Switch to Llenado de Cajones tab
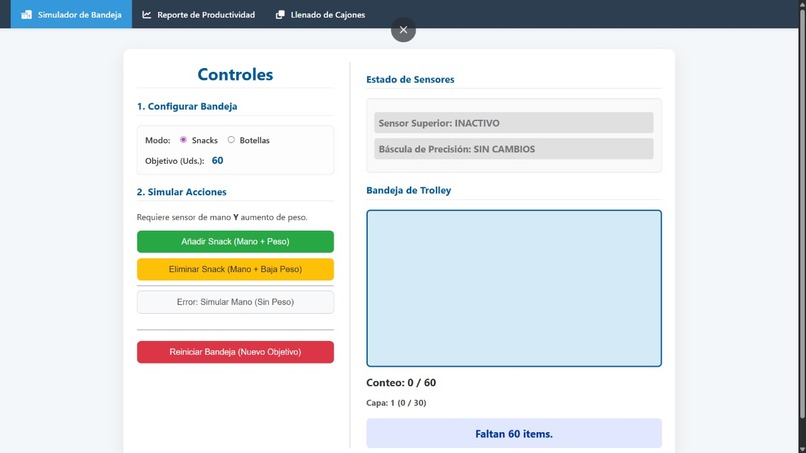 pos(320,14)
